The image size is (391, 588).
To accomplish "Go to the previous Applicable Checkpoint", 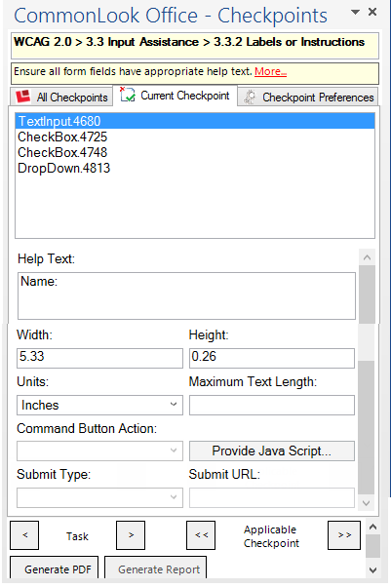I will coord(201,535).
